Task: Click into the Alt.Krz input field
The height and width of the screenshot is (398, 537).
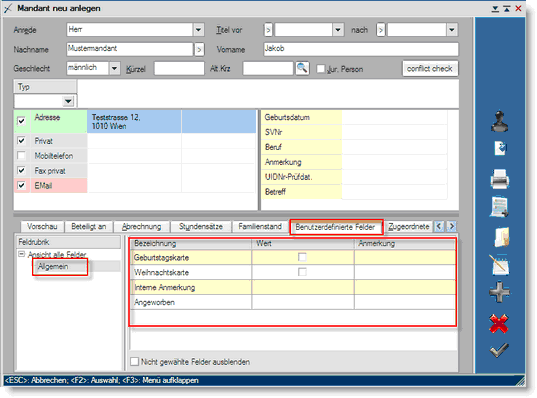Action: [268, 69]
